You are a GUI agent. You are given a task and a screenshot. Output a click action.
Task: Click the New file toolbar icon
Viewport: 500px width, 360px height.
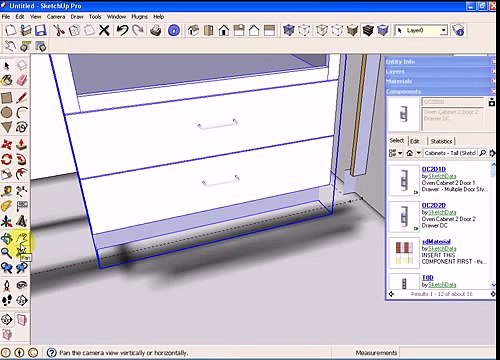(10, 31)
